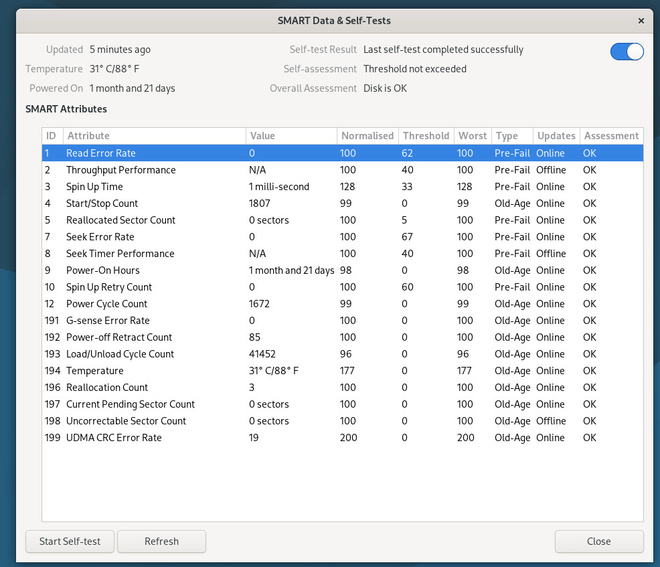Click the Threshold column header

click(x=426, y=136)
